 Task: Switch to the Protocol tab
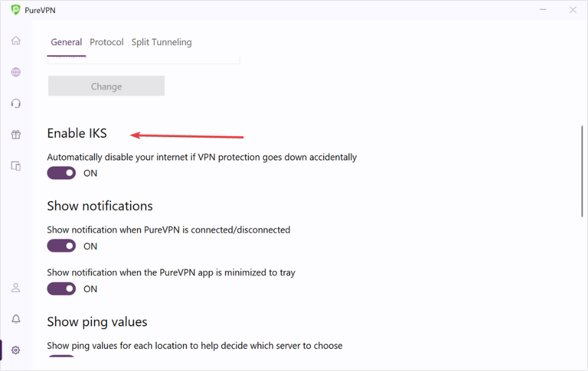point(106,42)
